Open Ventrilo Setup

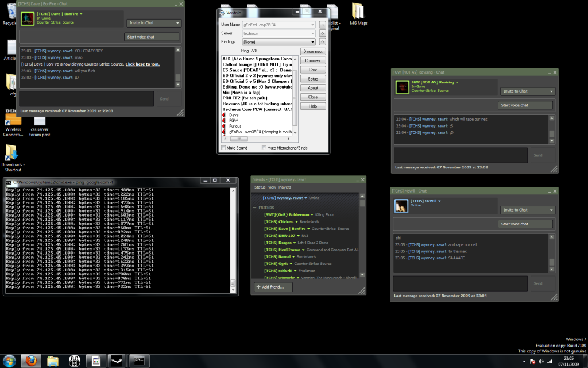(x=313, y=79)
